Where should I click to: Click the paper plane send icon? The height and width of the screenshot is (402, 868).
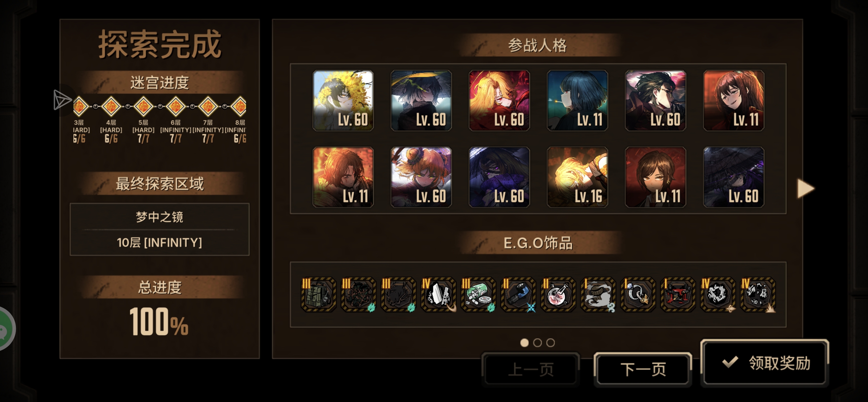click(x=62, y=100)
